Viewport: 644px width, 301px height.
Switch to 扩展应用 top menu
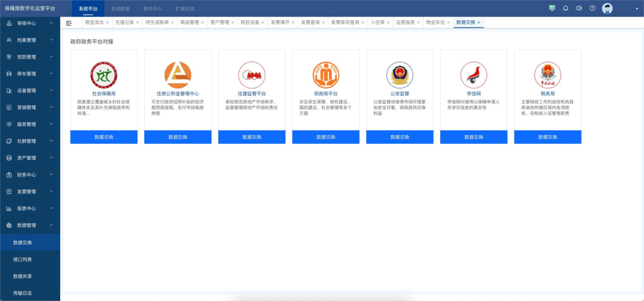coord(185,8)
